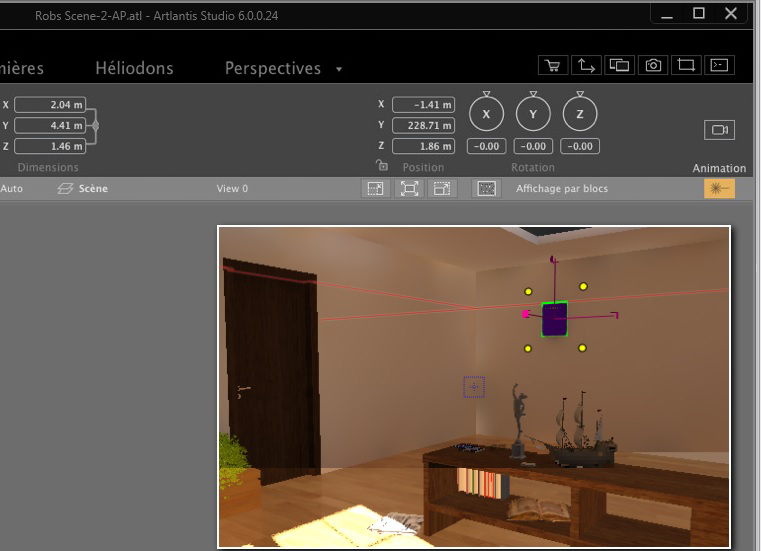Click the axis arrows icon in top toolbar

tap(585, 66)
